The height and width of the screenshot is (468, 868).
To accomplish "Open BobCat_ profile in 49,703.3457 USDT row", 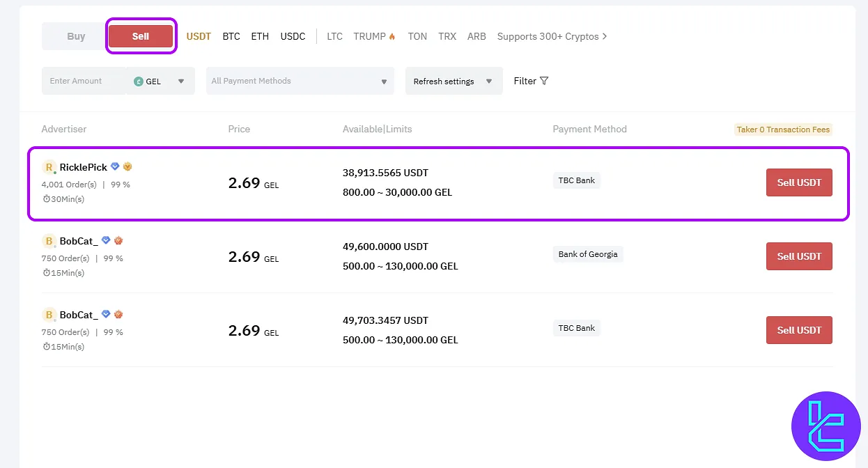I will coord(79,315).
